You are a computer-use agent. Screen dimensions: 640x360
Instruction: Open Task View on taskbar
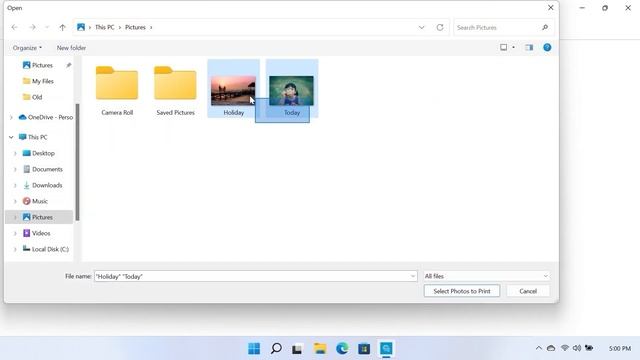[x=297, y=349]
